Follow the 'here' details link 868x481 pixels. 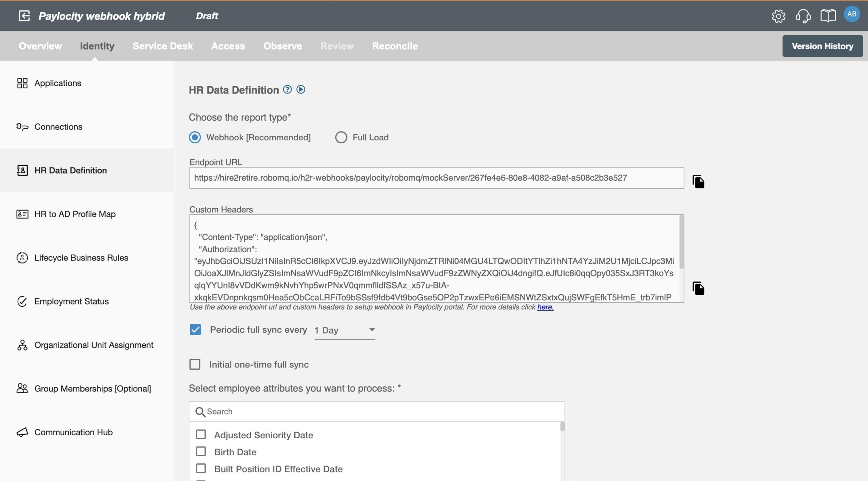545,307
